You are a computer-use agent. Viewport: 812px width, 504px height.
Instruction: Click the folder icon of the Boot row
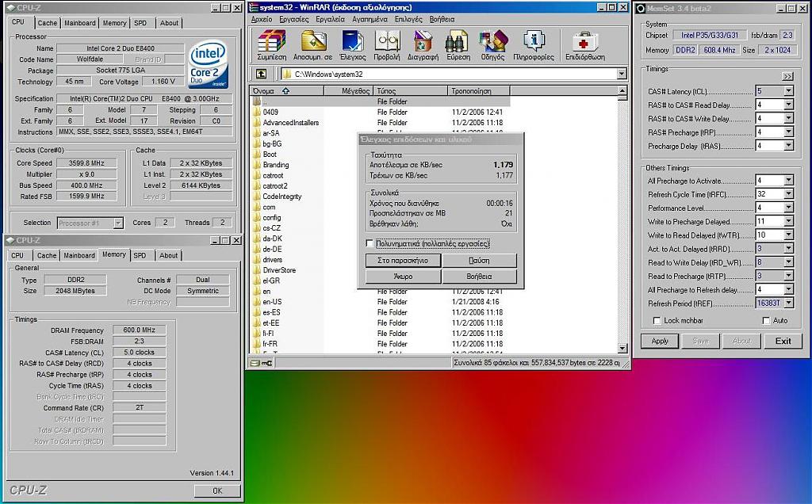[x=257, y=155]
